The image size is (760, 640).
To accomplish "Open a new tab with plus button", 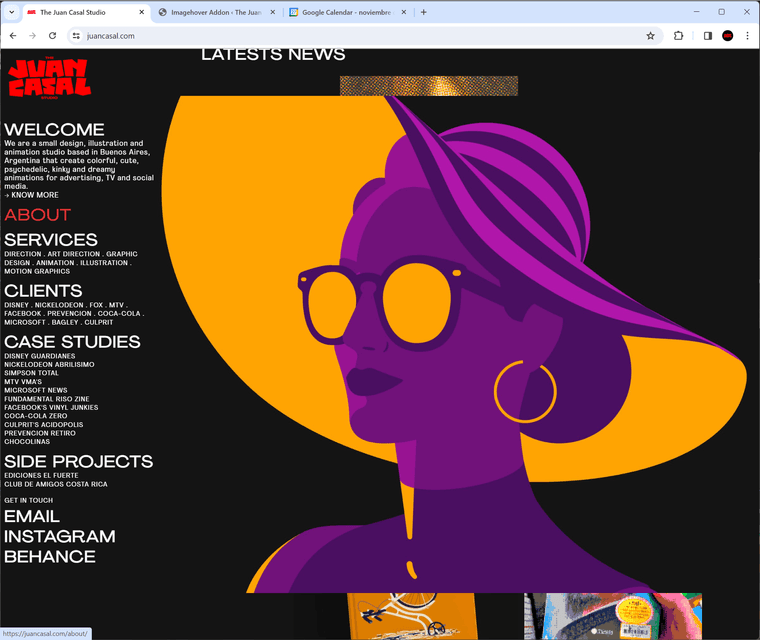I will pyautogui.click(x=424, y=12).
